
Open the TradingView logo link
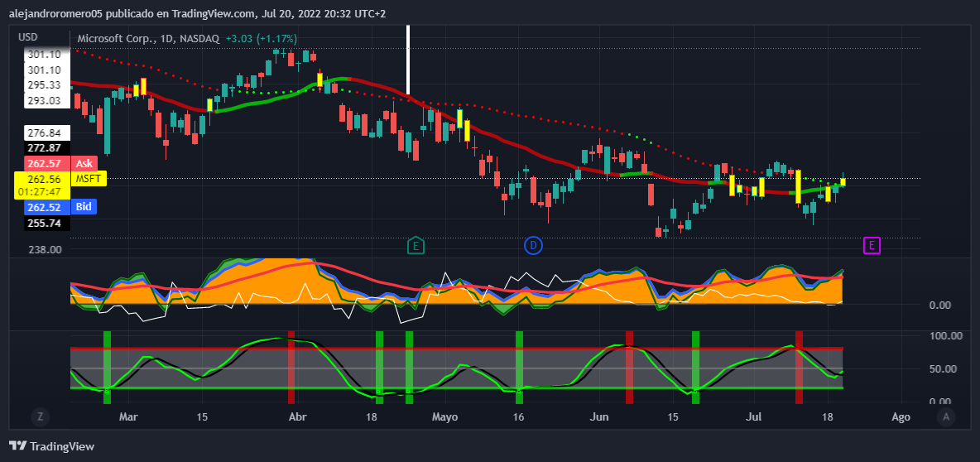[51, 446]
